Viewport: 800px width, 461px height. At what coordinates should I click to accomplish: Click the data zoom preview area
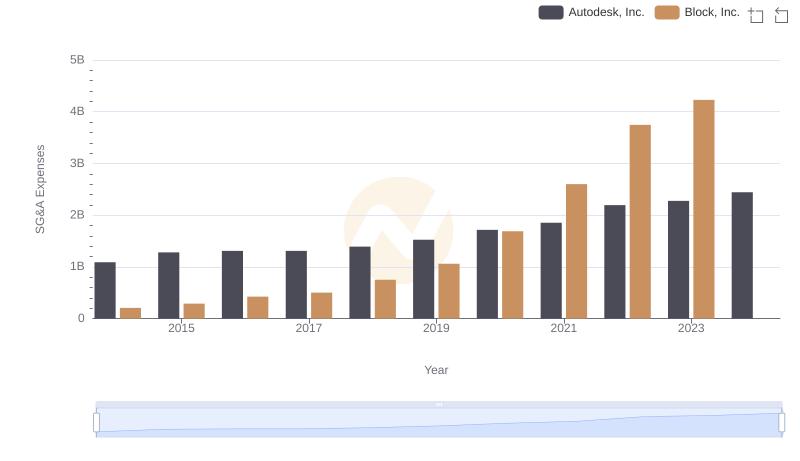(x=439, y=423)
